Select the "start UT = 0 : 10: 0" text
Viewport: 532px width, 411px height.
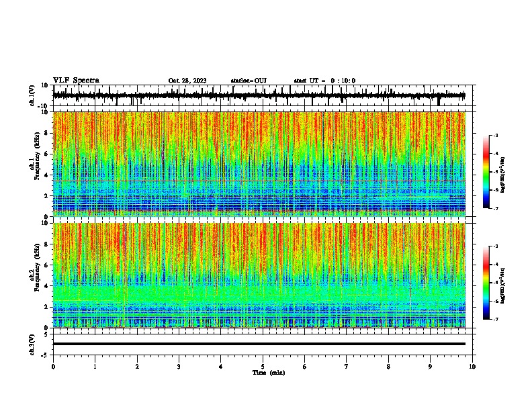tap(324, 81)
